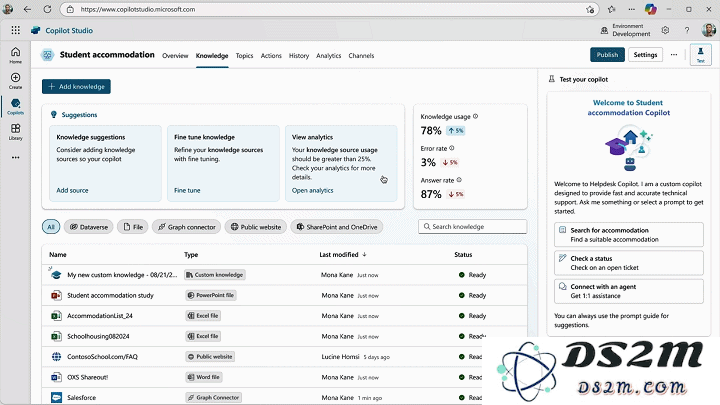
Task: Open the more options ellipsis beside Settings
Action: click(x=674, y=55)
